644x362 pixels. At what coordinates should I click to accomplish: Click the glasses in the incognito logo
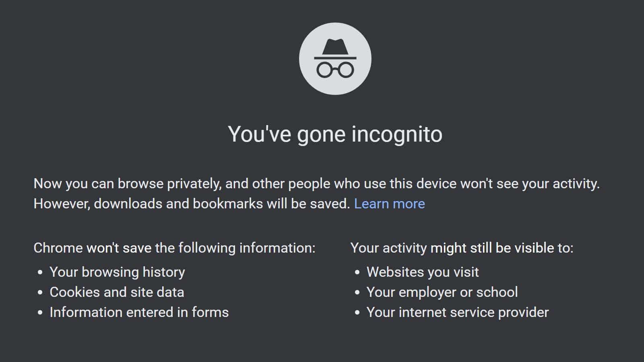pyautogui.click(x=335, y=70)
